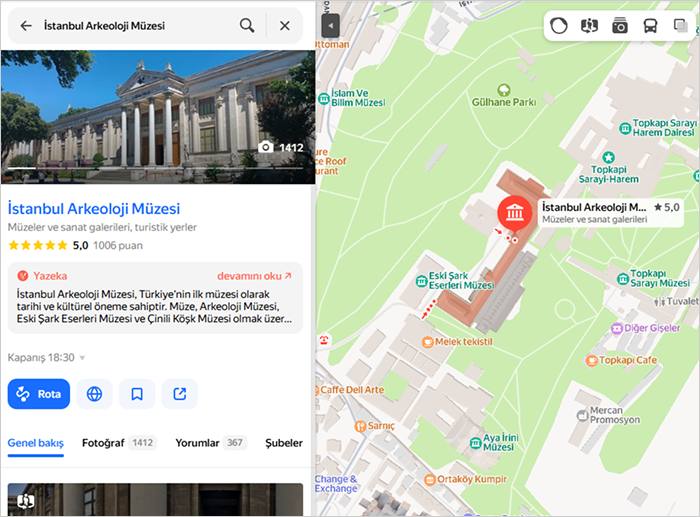Open the museum website globe icon
700x517 pixels.
tap(94, 394)
